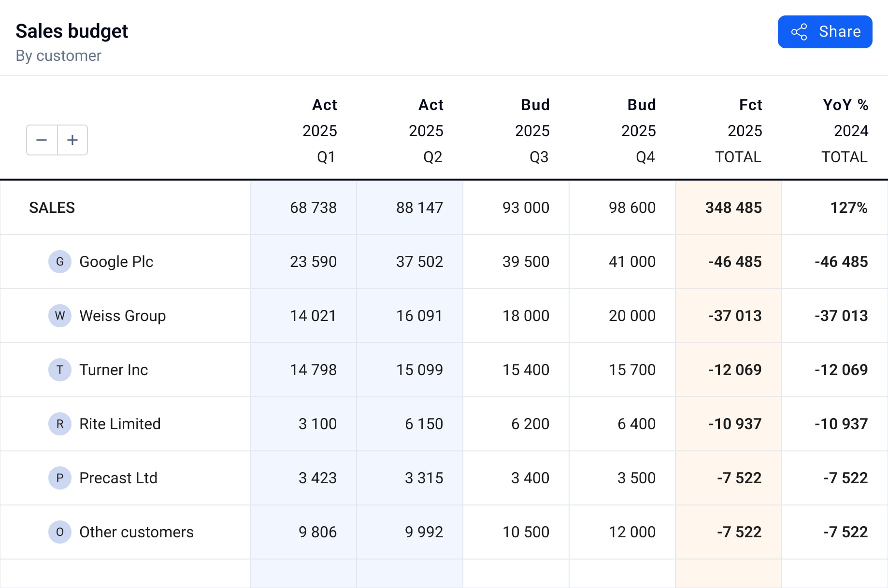Click the Other customers avatar icon
This screenshot has width=888, height=588.
[x=60, y=532]
